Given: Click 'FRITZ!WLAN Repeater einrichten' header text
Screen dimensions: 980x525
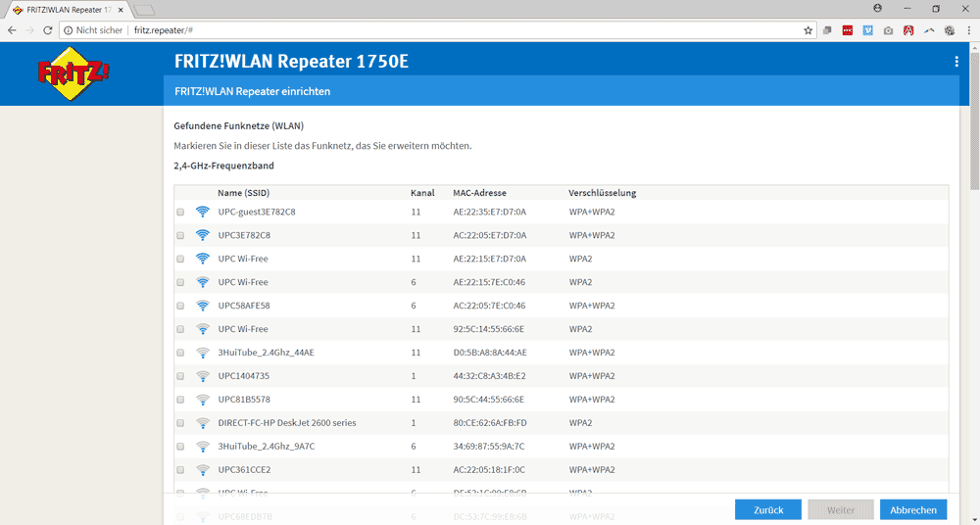Looking at the screenshot, I should [253, 91].
